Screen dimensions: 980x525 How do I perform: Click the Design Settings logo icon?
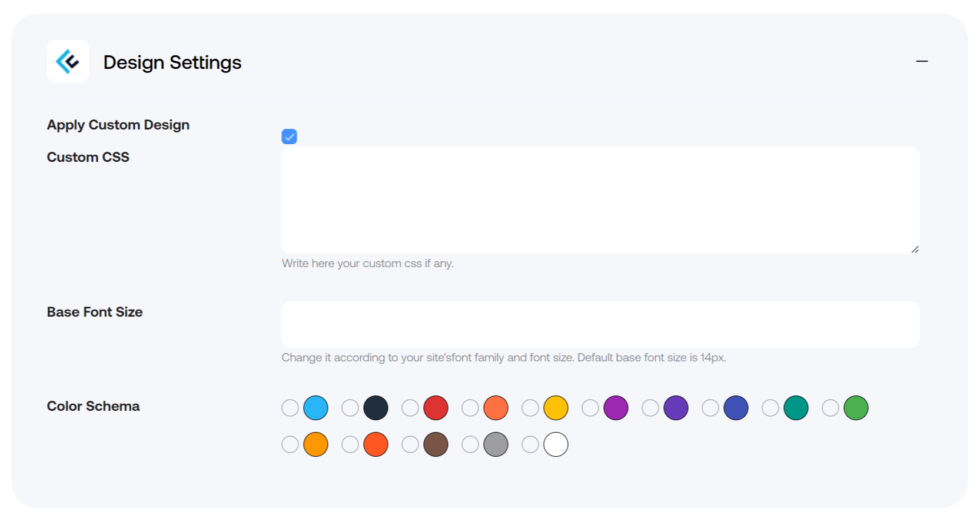pyautogui.click(x=68, y=61)
